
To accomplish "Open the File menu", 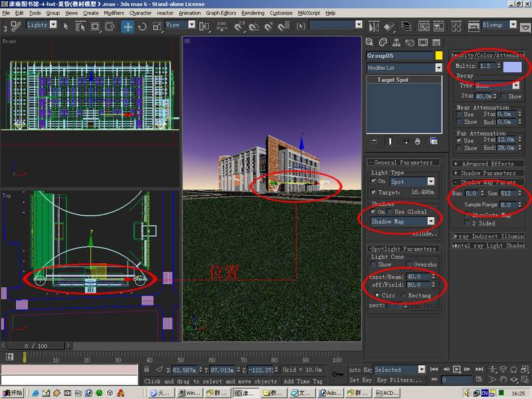I will (x=6, y=13).
